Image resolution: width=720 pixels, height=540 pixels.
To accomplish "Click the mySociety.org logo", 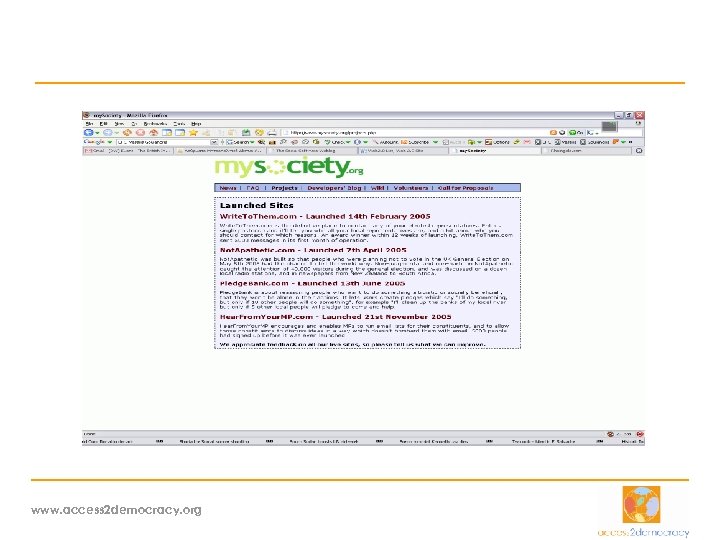I will [289, 167].
